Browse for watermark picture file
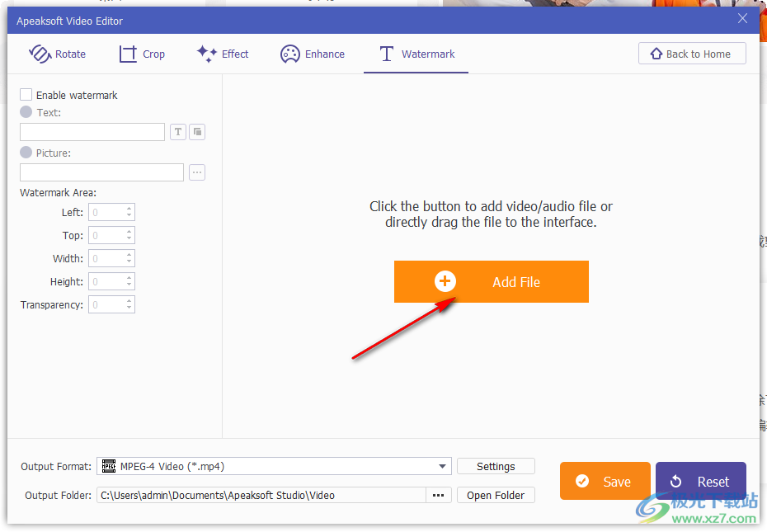 click(197, 172)
